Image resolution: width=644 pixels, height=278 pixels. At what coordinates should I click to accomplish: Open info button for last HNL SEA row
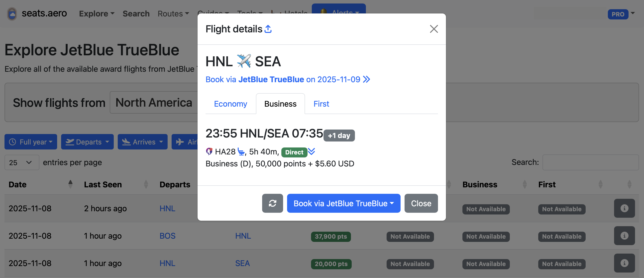624,263
